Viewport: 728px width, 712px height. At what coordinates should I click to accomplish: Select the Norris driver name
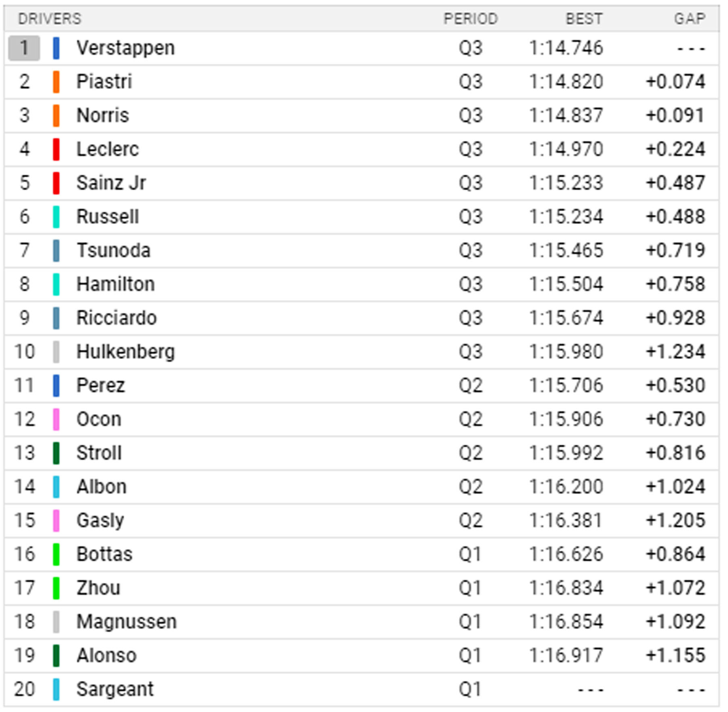(103, 115)
